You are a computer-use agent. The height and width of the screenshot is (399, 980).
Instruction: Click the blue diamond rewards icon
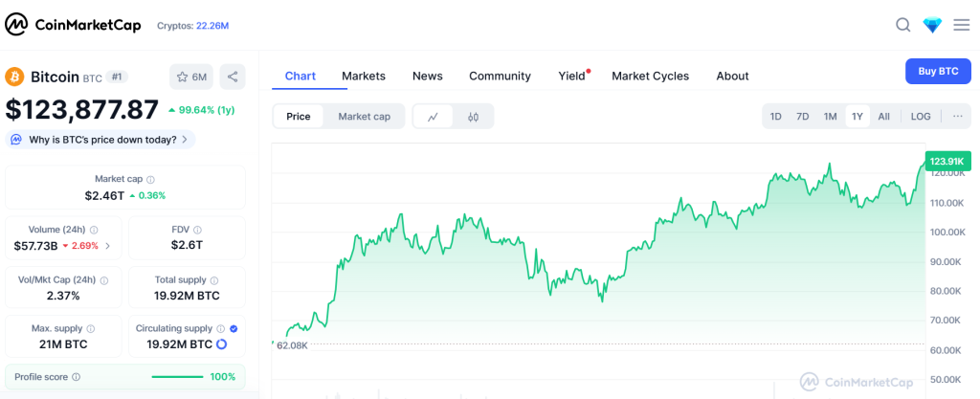pos(932,25)
